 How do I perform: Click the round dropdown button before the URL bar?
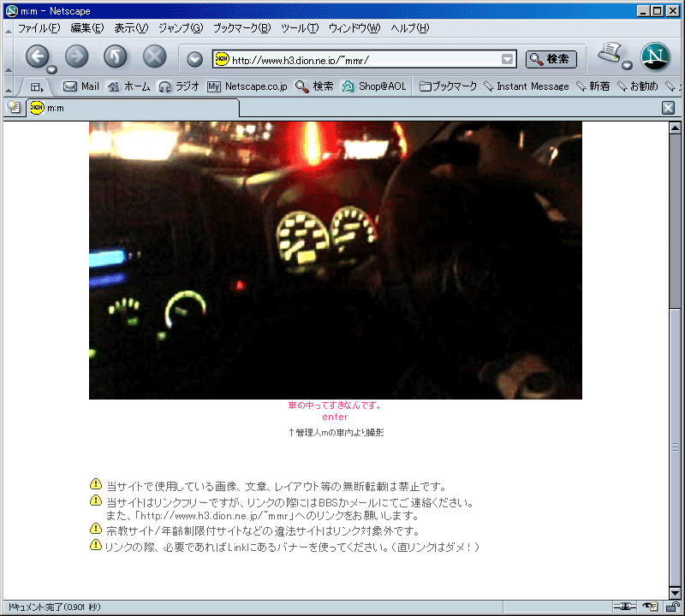click(195, 59)
